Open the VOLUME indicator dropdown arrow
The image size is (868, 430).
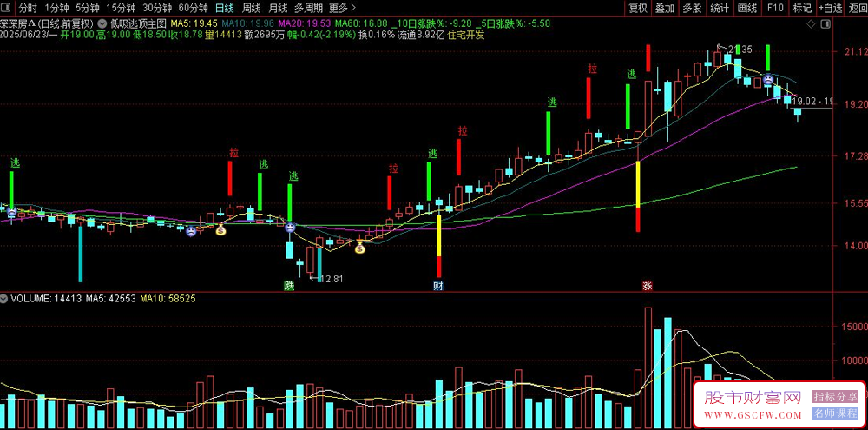(x=4, y=298)
